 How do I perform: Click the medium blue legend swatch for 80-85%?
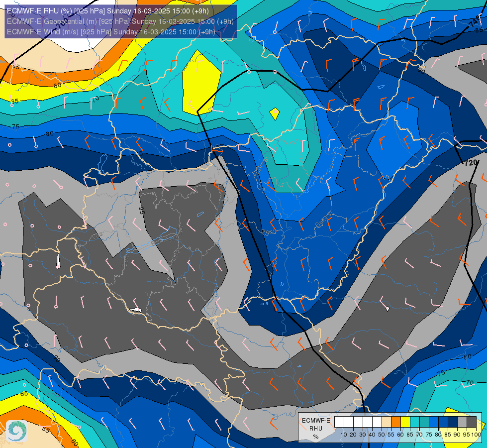point(443,422)
